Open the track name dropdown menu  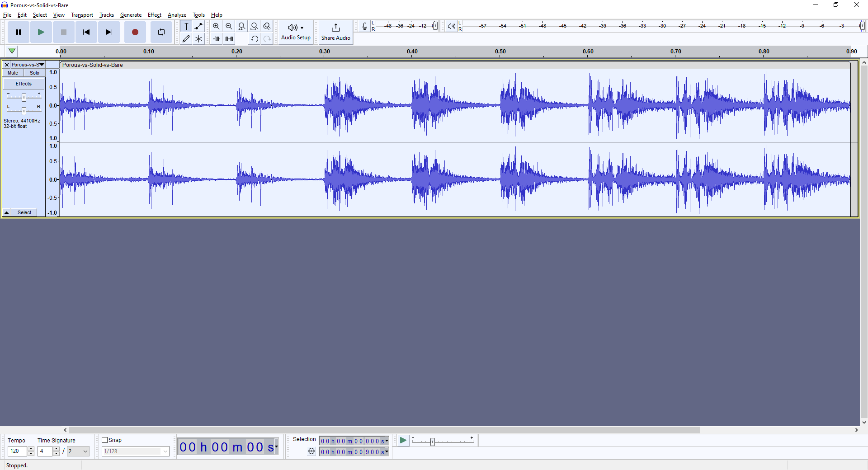[28, 65]
